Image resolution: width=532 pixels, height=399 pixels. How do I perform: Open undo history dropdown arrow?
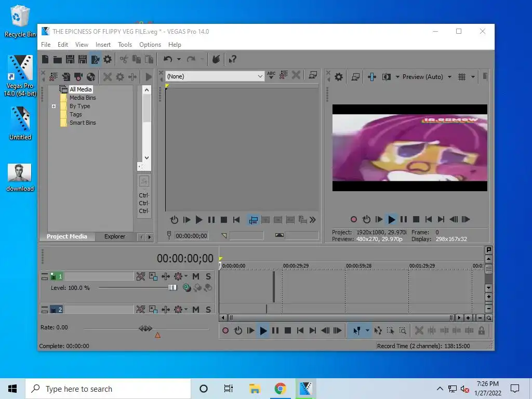pyautogui.click(x=179, y=59)
